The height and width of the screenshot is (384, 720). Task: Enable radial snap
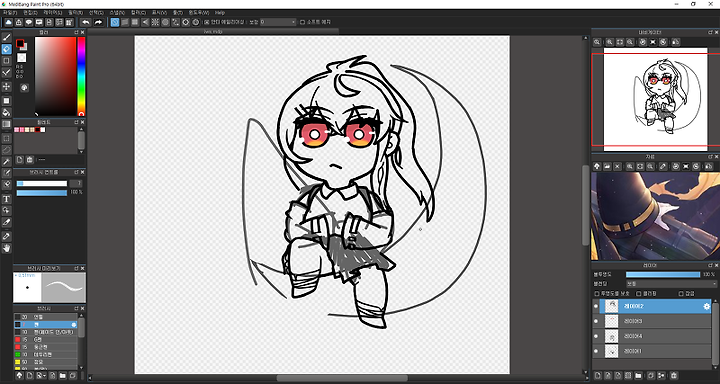155,22
